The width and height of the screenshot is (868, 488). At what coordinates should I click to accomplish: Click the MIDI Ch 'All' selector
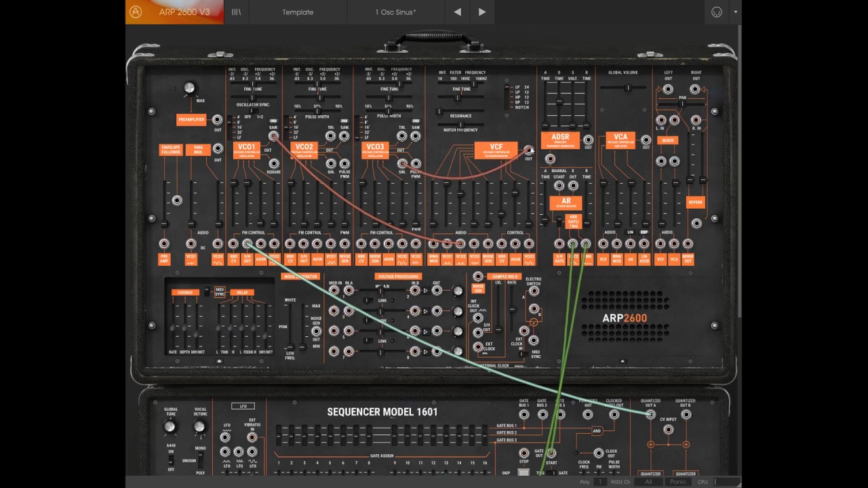(x=648, y=482)
